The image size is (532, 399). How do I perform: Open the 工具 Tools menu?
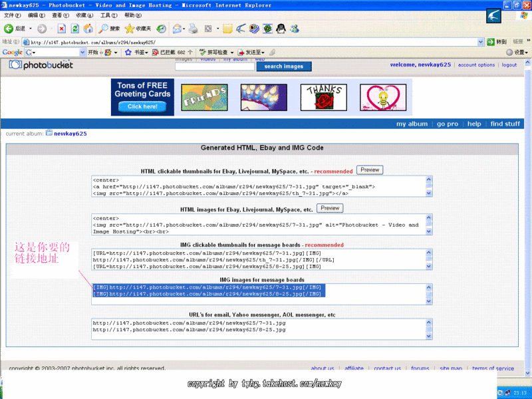108,15
